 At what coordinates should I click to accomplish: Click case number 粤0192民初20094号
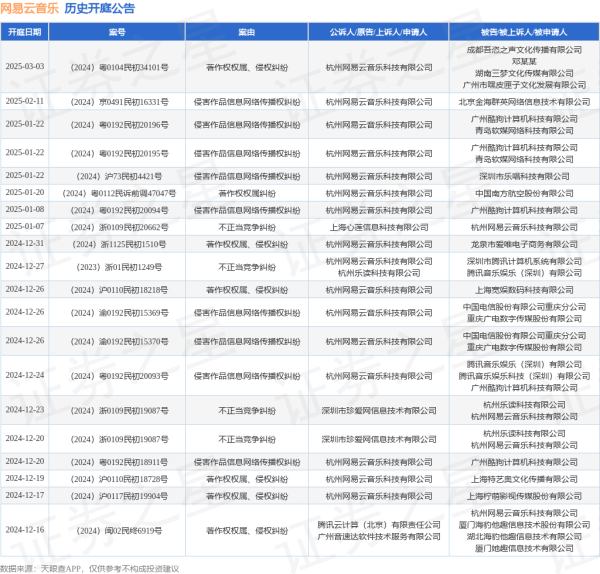click(x=119, y=210)
